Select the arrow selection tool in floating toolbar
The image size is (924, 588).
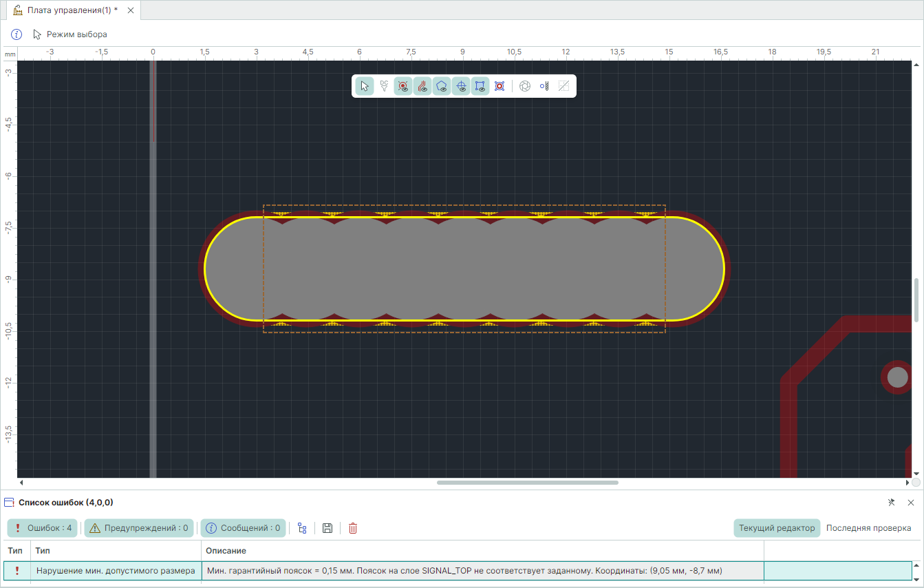(x=365, y=87)
